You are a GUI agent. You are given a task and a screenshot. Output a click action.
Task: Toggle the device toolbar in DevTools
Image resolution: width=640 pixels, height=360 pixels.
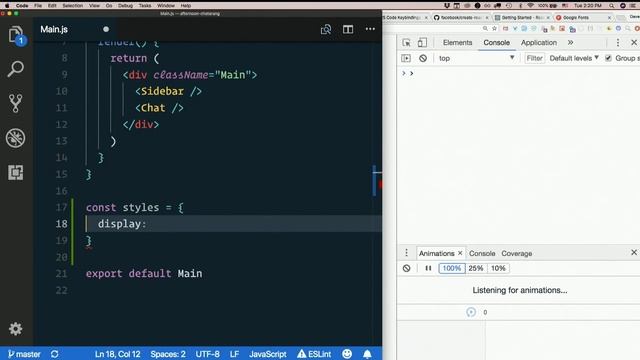coord(422,42)
